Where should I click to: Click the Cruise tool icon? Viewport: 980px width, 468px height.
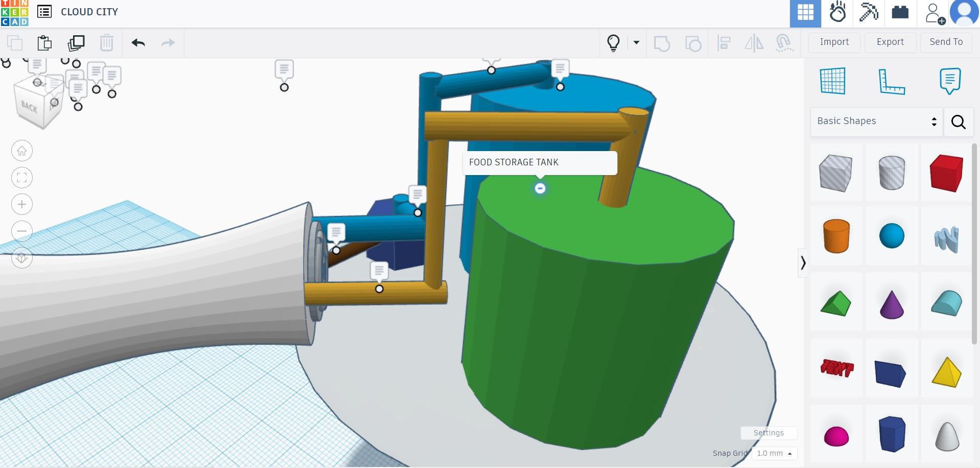coord(784,43)
